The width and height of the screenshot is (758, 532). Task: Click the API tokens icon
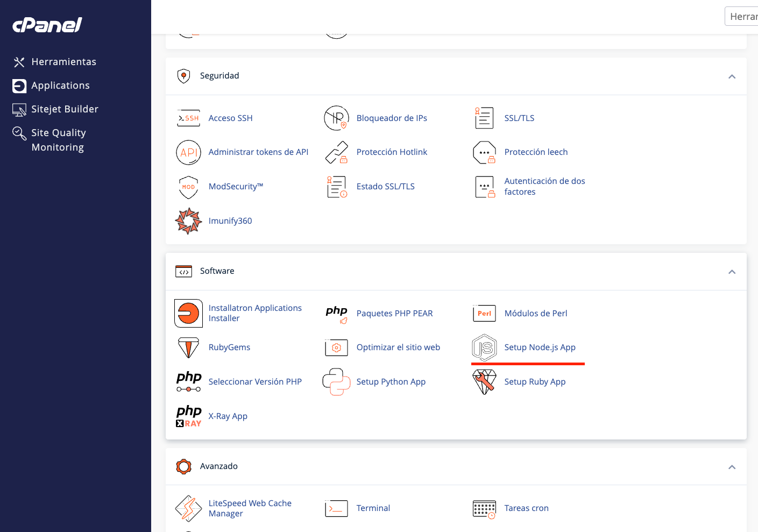[188, 152]
